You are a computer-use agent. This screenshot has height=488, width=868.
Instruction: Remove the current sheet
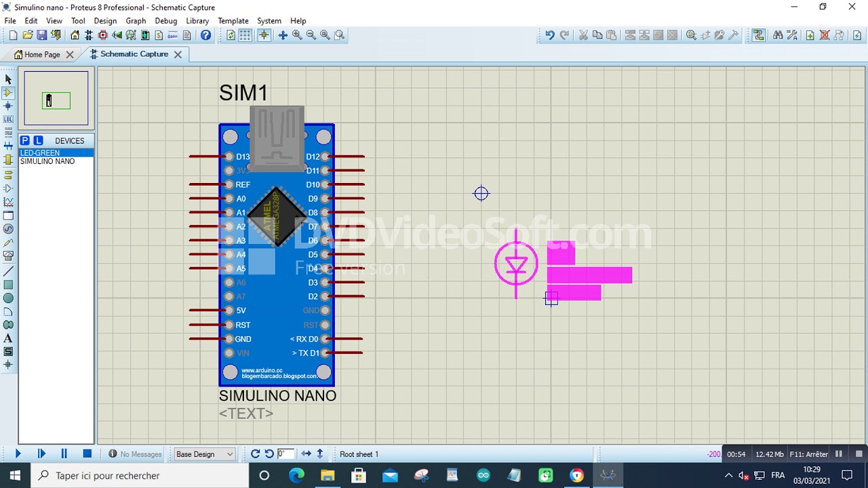pos(825,35)
